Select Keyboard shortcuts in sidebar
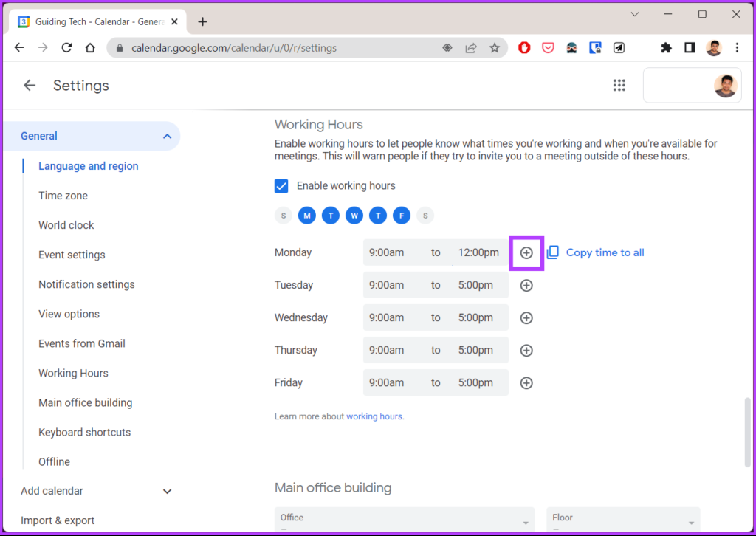This screenshot has width=756, height=536. click(x=84, y=433)
